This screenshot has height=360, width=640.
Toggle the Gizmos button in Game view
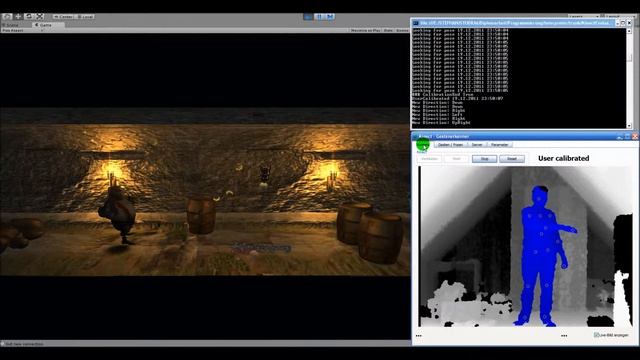click(402, 30)
